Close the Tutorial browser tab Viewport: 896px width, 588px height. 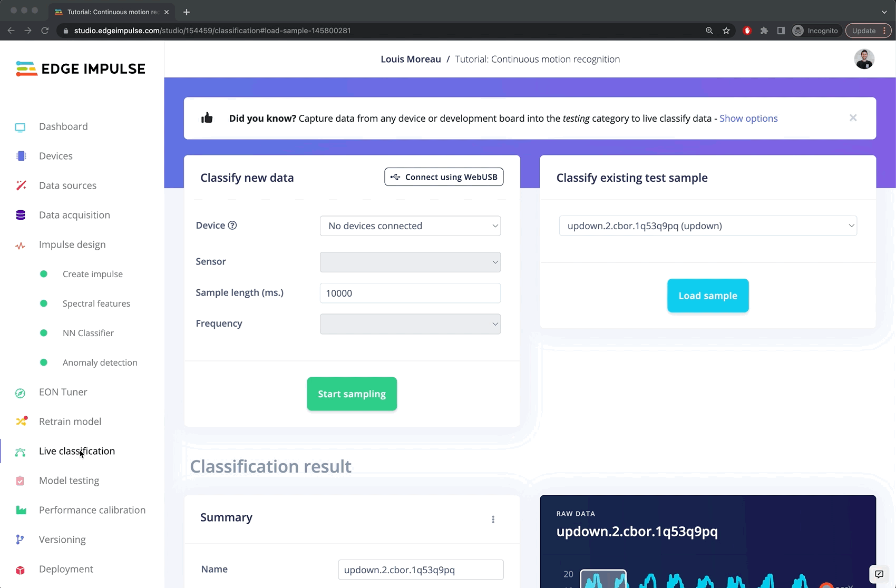coord(167,12)
